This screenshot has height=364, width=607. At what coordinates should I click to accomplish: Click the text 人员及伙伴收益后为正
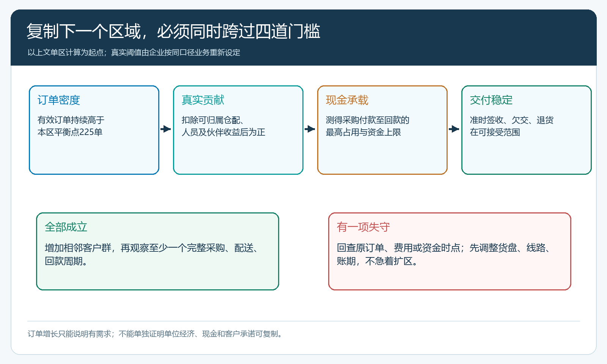coord(223,132)
